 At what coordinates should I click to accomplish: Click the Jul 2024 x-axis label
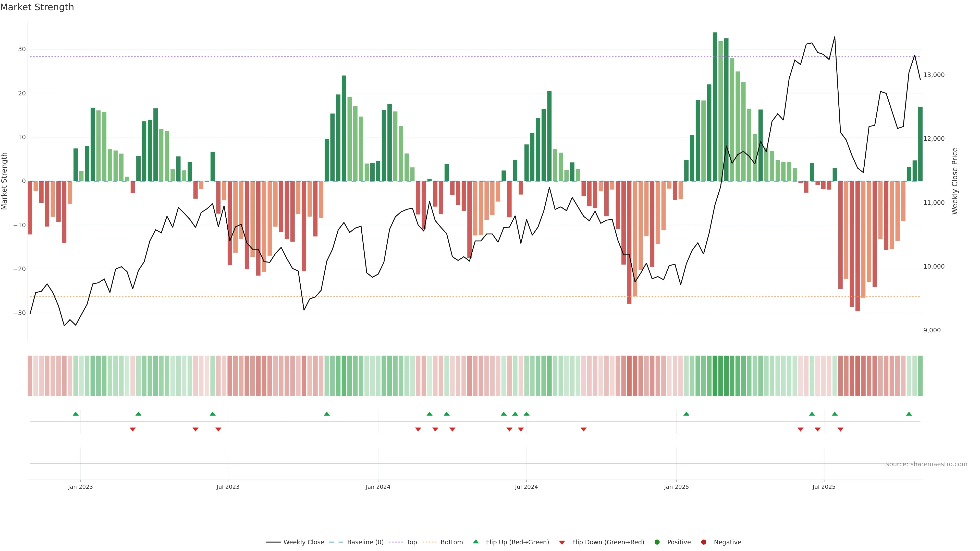pyautogui.click(x=526, y=487)
